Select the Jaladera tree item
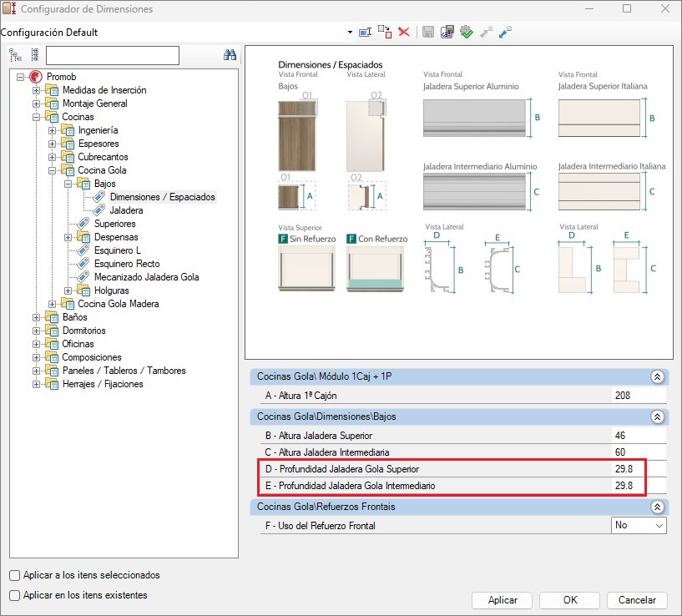This screenshot has width=682, height=616. pyautogui.click(x=126, y=210)
